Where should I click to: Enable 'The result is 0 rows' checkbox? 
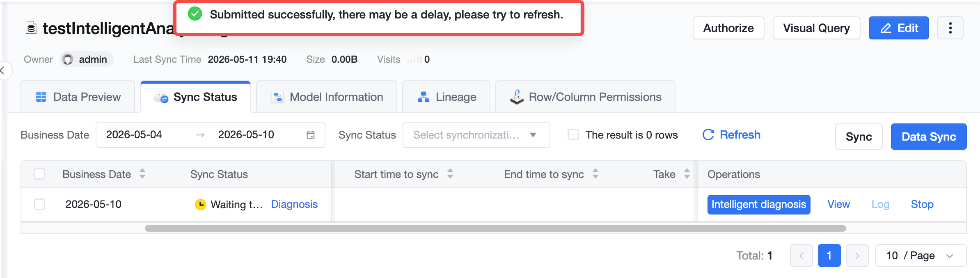[x=573, y=134]
